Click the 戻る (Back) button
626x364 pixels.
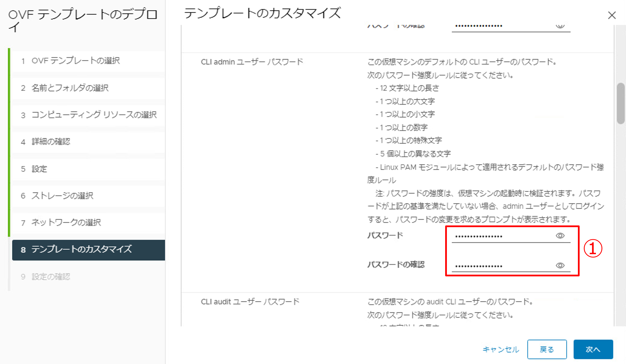click(547, 349)
